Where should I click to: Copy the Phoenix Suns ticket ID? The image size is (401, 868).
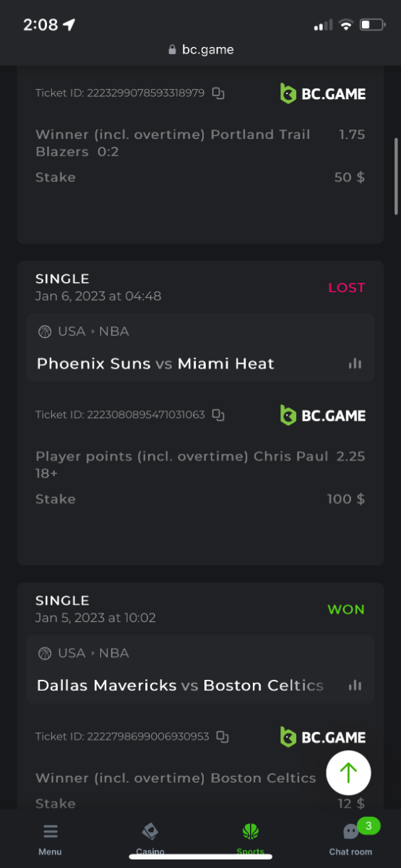218,415
